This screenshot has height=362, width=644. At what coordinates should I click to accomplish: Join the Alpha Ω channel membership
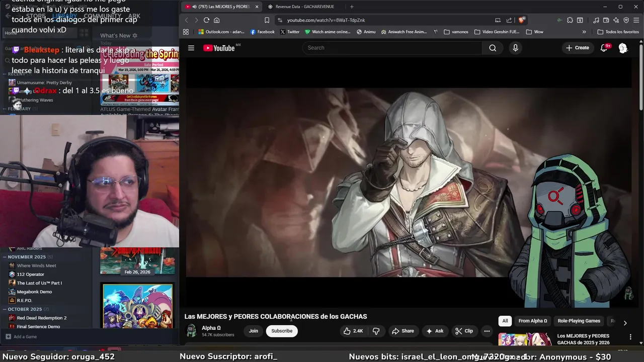pyautogui.click(x=254, y=331)
